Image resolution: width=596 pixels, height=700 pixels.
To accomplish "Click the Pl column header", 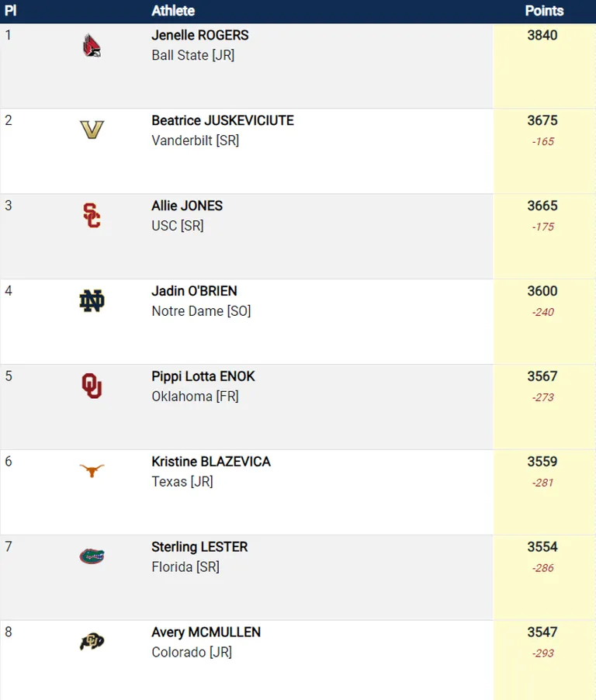I will (10, 11).
